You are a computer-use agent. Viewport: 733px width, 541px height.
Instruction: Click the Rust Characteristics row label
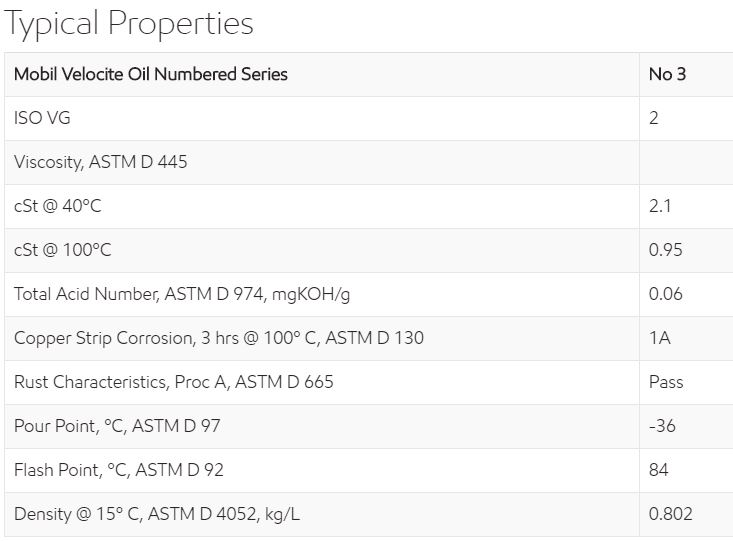173,382
